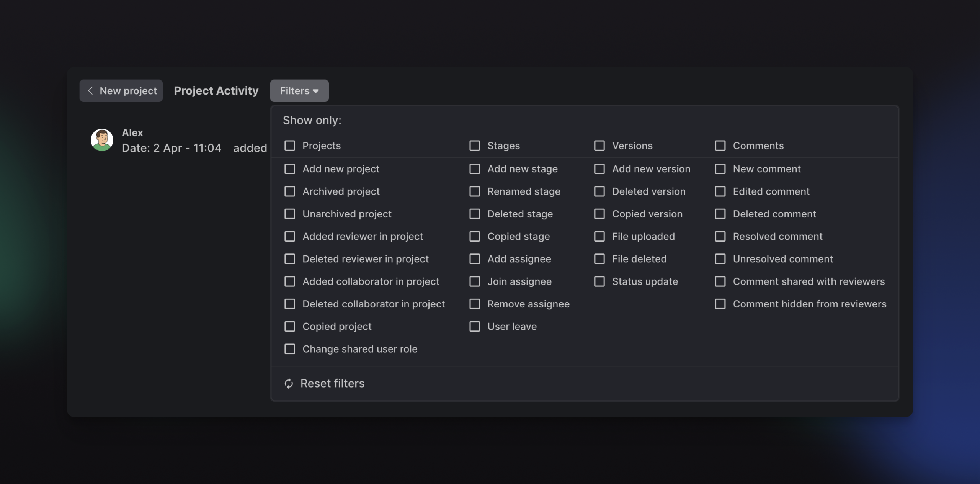Enable Add new stage filter

tap(475, 169)
